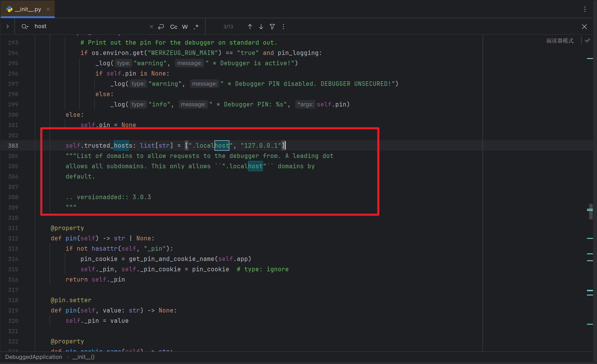The image size is (597, 364).
Task: Click 'versionadded:: 3.0.3' text
Action: [114, 197]
